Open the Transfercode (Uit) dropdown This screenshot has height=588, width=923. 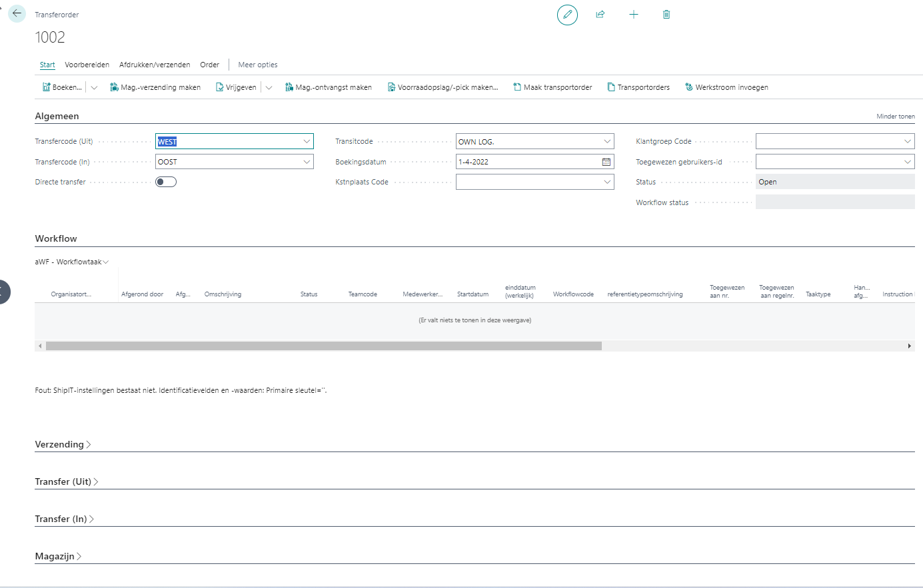tap(307, 141)
